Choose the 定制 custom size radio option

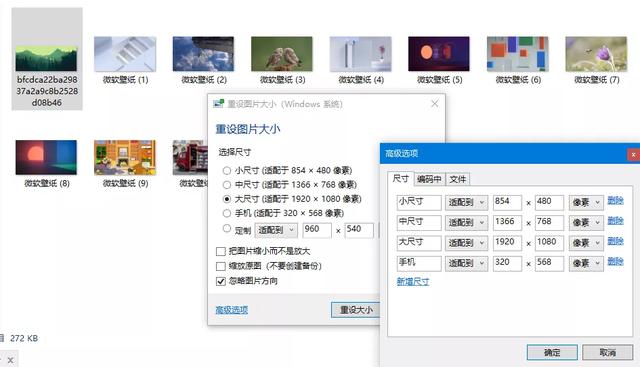click(x=227, y=229)
